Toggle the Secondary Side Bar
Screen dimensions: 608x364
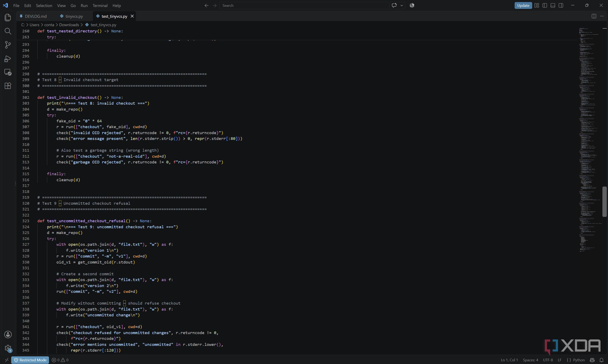(x=561, y=5)
